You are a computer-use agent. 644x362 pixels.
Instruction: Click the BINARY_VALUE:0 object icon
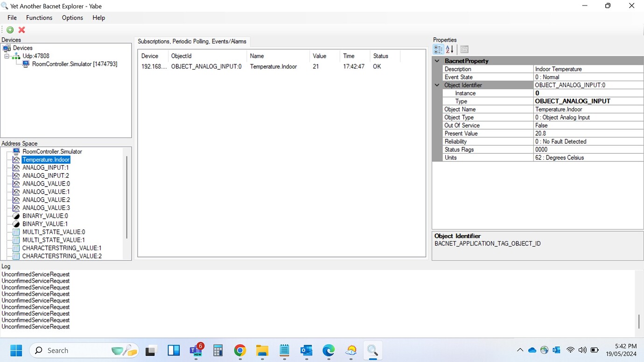15,216
